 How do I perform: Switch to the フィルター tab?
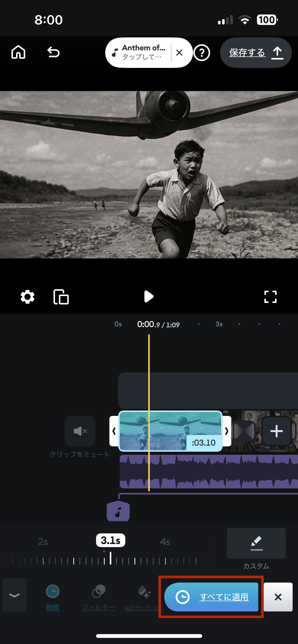tap(99, 597)
